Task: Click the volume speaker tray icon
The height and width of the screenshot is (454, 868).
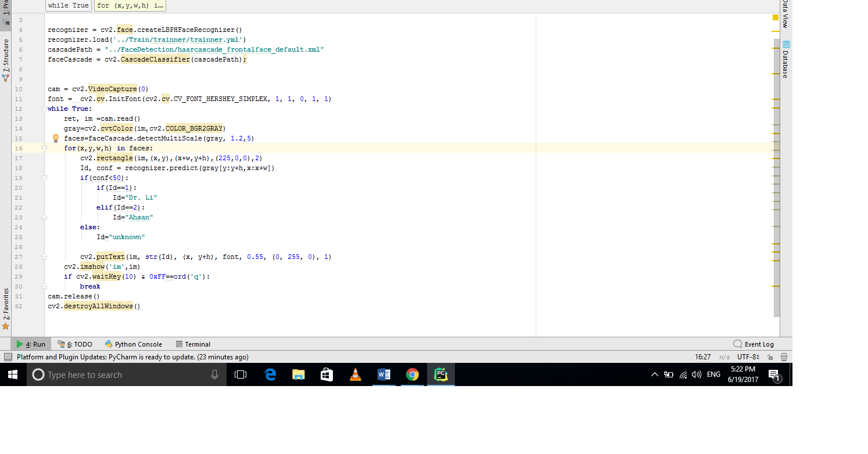Action: [697, 374]
